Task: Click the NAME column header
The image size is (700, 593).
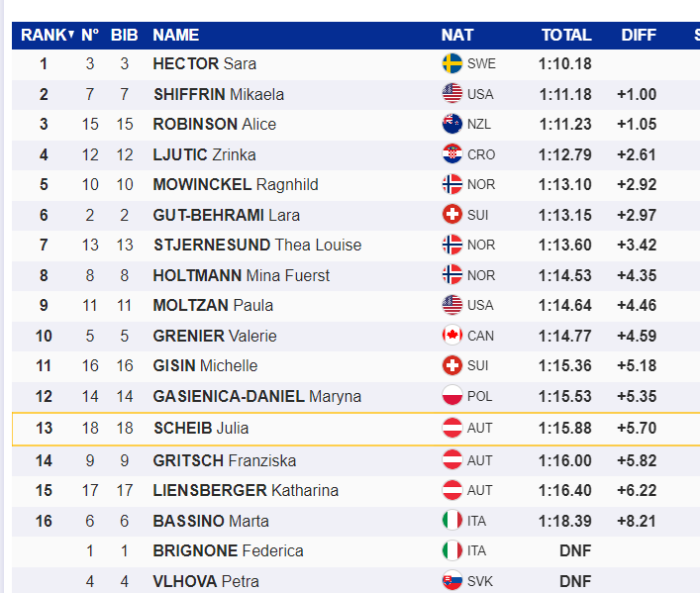Action: tap(176, 35)
